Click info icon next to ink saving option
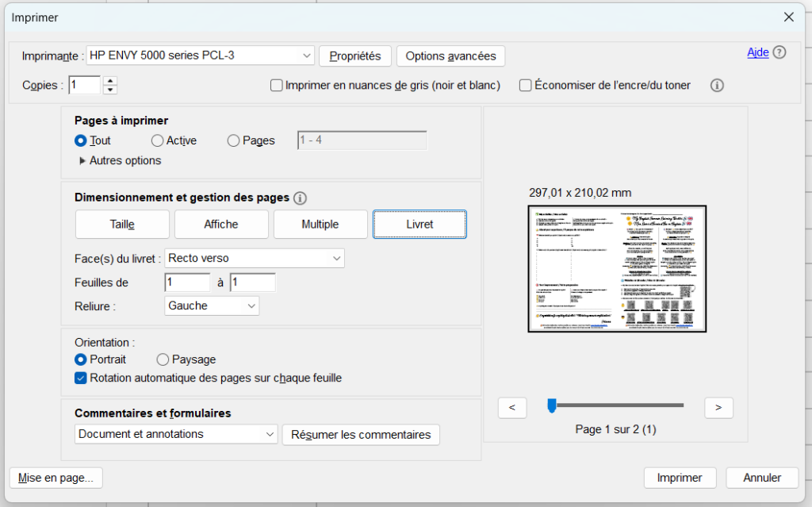 (717, 86)
